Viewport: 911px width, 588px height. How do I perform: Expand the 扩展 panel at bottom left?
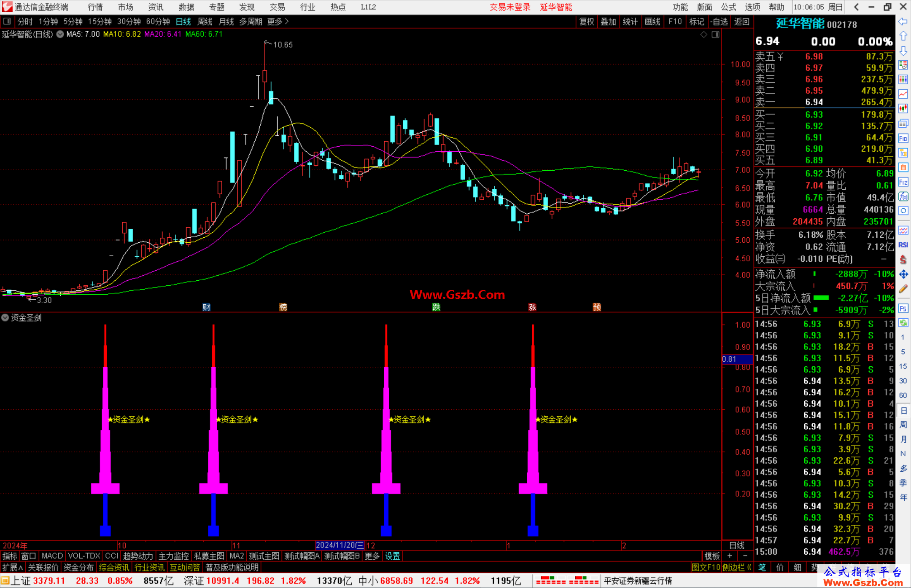point(13,567)
